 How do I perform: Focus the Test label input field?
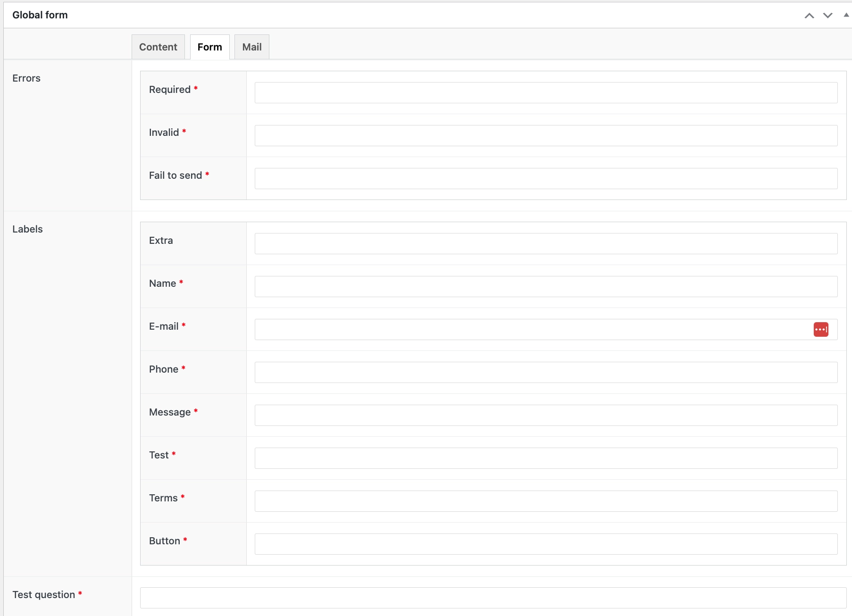pos(546,458)
